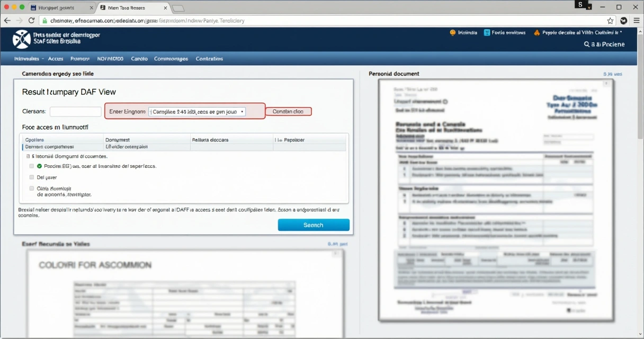Viewport: 644px width, 339px height.
Task: Click the green checkmark icon in the list
Action: click(40, 166)
